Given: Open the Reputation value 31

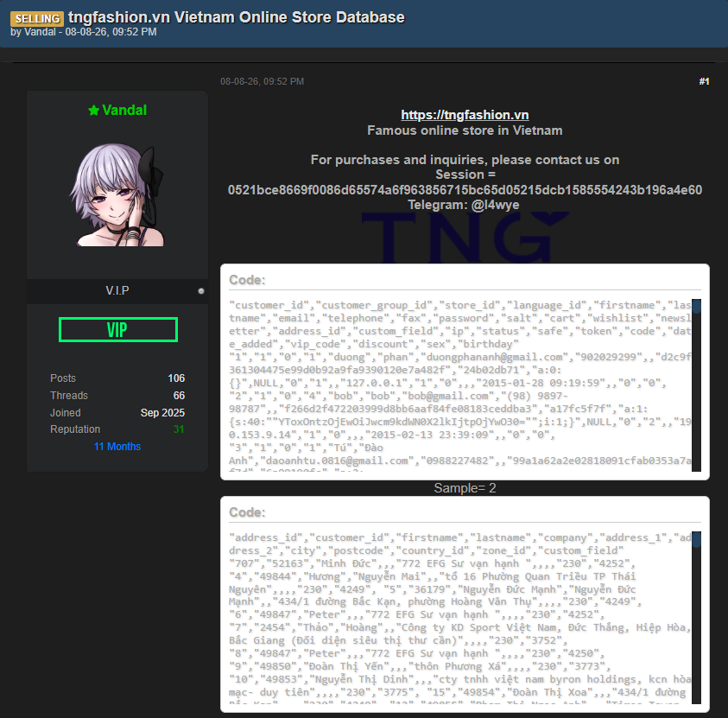Looking at the screenshot, I should click(179, 429).
